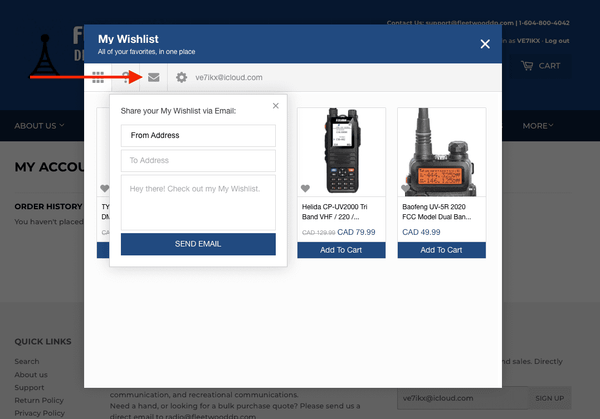The width and height of the screenshot is (600, 419).
Task: Click the email message text area
Action: [198, 202]
